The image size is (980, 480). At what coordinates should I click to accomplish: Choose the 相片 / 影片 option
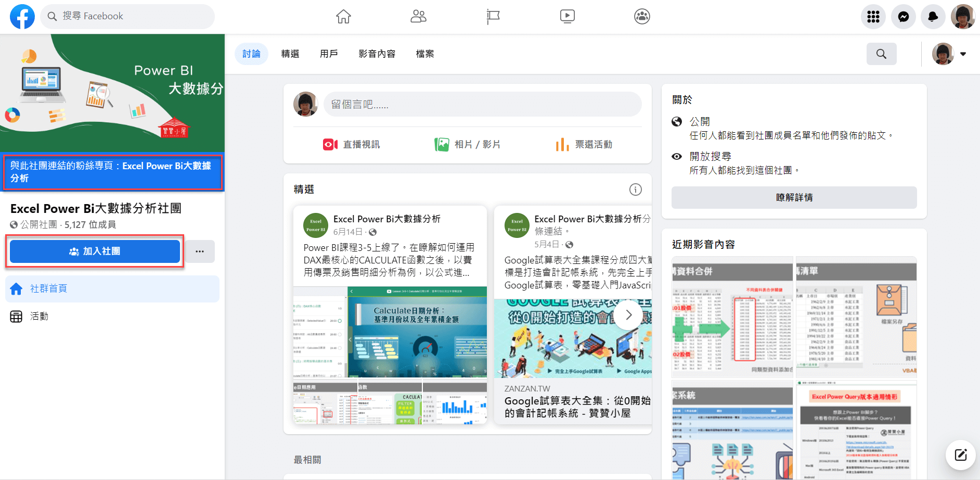point(467,145)
